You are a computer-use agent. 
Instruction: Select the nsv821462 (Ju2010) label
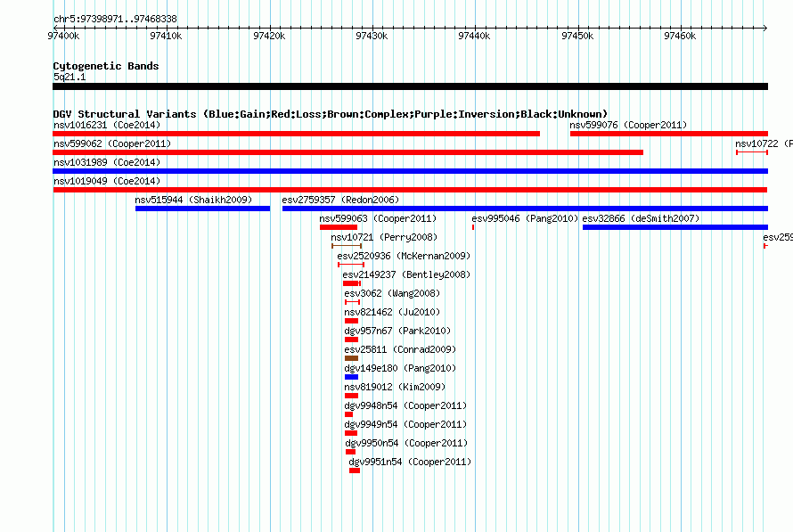[392, 312]
